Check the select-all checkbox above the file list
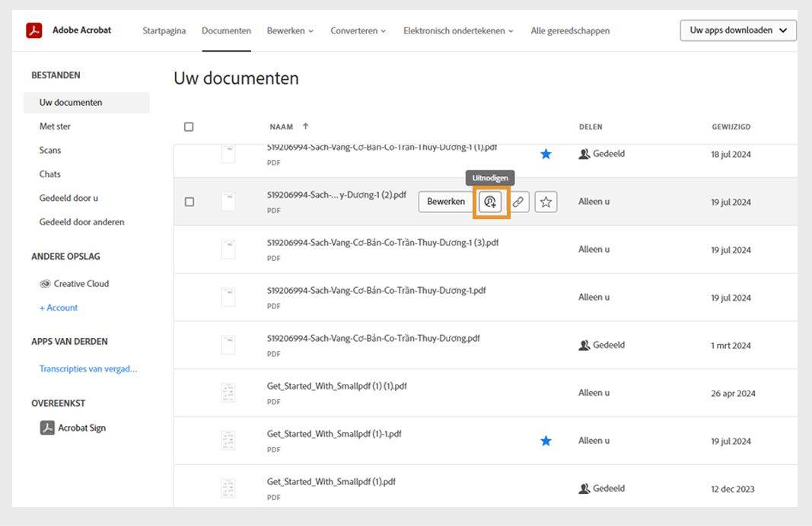This screenshot has width=812, height=526. [189, 126]
